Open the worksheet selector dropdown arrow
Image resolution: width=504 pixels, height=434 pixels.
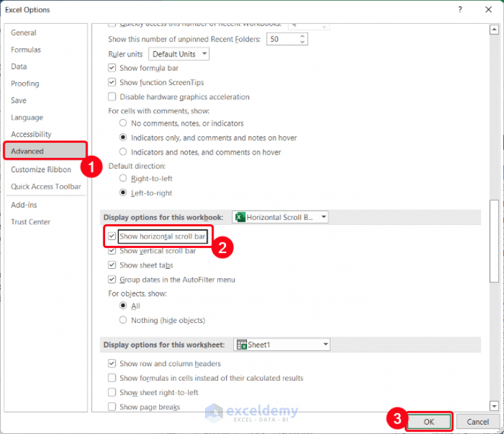coord(325,345)
